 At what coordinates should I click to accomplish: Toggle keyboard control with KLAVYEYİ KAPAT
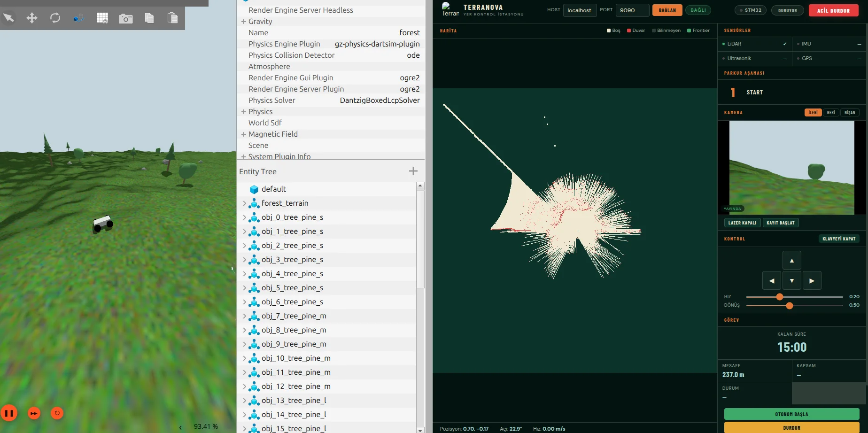[839, 239]
